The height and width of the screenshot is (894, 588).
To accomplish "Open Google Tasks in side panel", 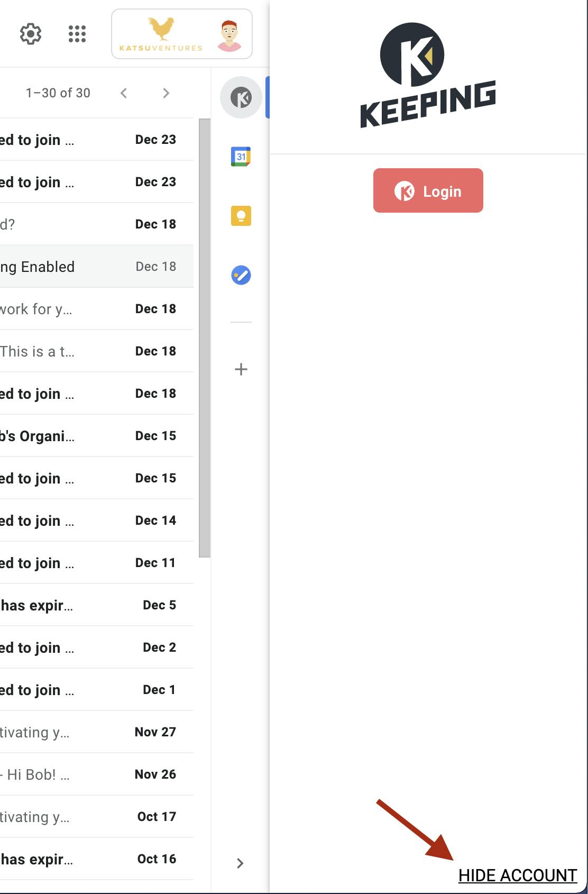I will (x=241, y=275).
